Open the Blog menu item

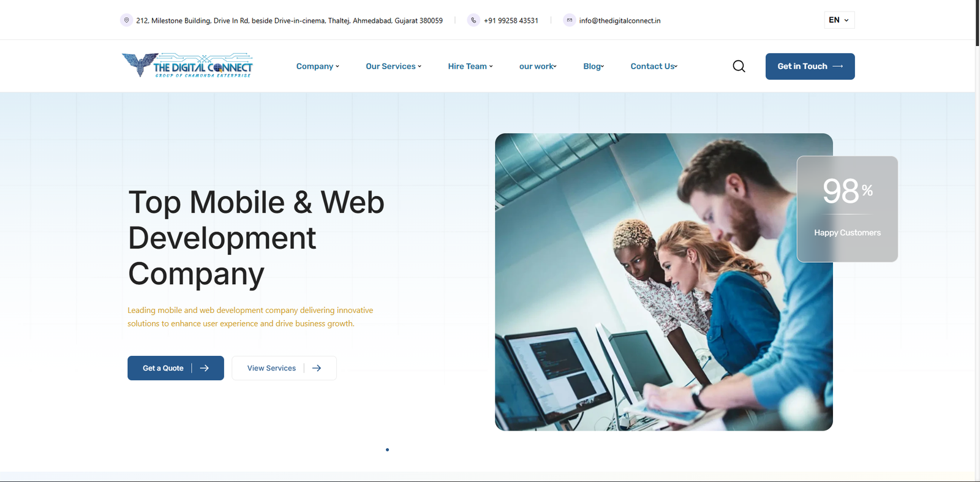[x=593, y=66]
